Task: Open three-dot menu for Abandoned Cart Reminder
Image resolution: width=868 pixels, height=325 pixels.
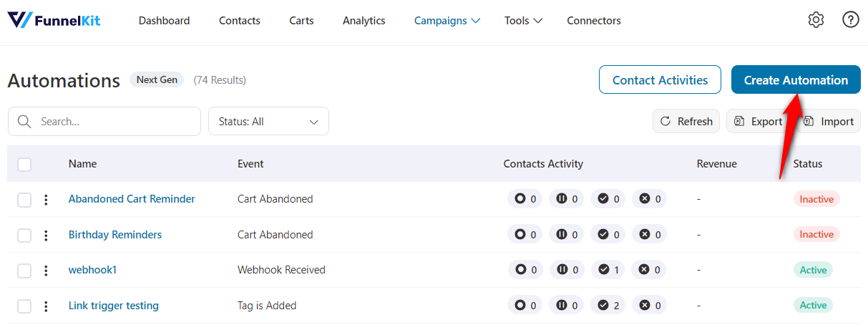Action: [46, 200]
